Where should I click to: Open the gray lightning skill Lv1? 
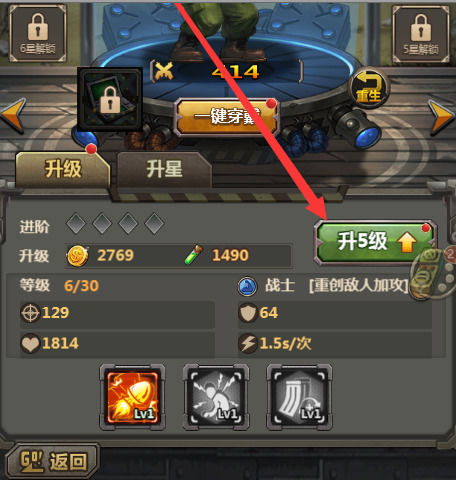[216, 397]
